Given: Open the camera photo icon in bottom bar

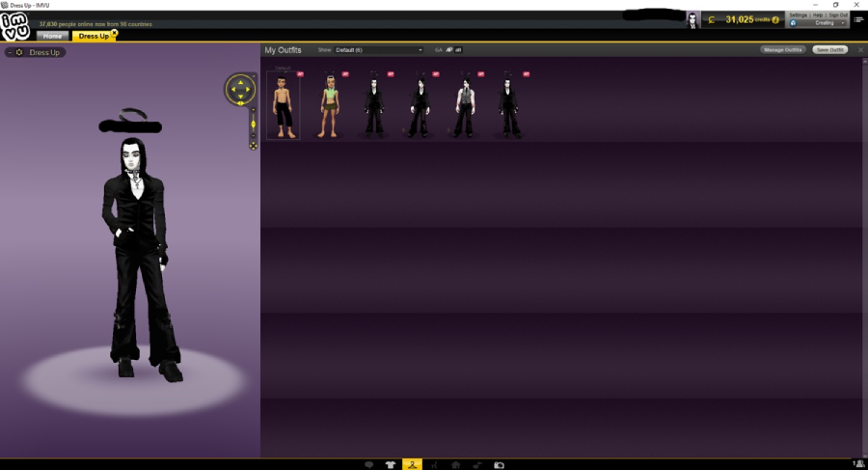Looking at the screenshot, I should click(499, 465).
